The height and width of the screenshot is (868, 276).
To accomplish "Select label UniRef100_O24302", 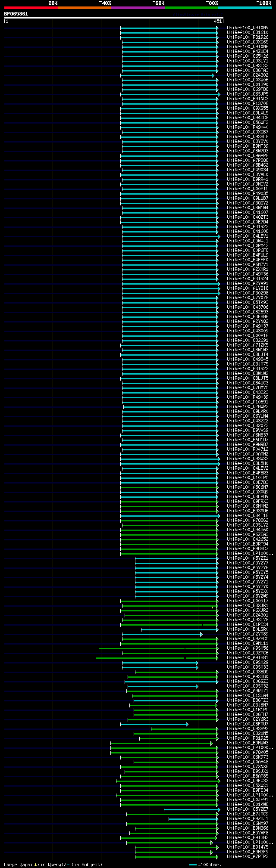I will pyautogui.click(x=248, y=75).
